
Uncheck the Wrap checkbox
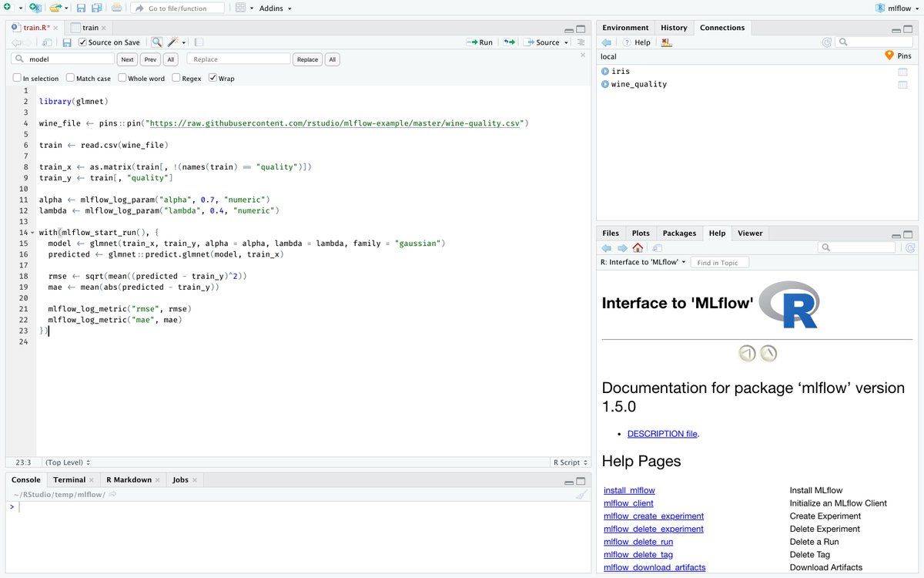[x=213, y=78]
